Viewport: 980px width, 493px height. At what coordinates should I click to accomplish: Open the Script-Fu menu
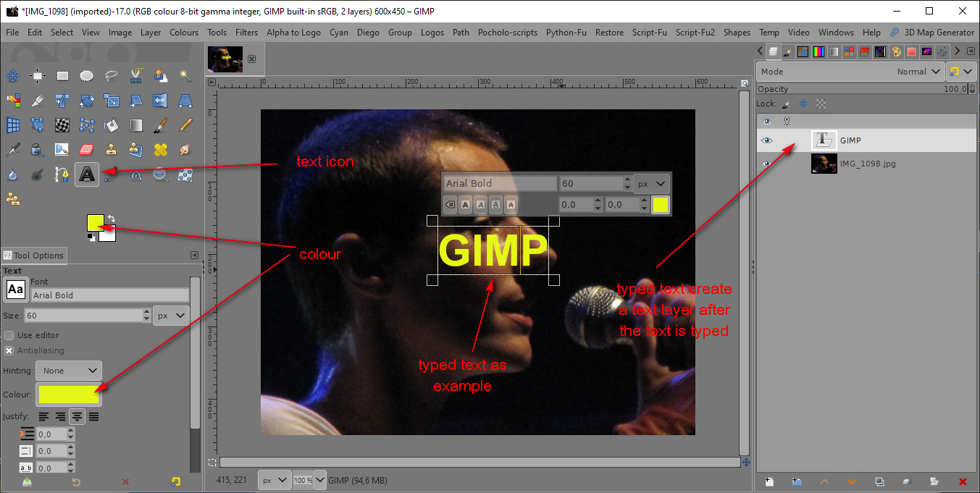(649, 32)
